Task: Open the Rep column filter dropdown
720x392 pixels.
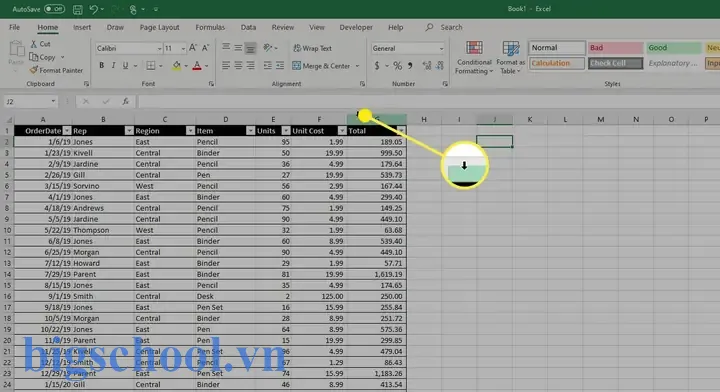Action: pos(129,131)
